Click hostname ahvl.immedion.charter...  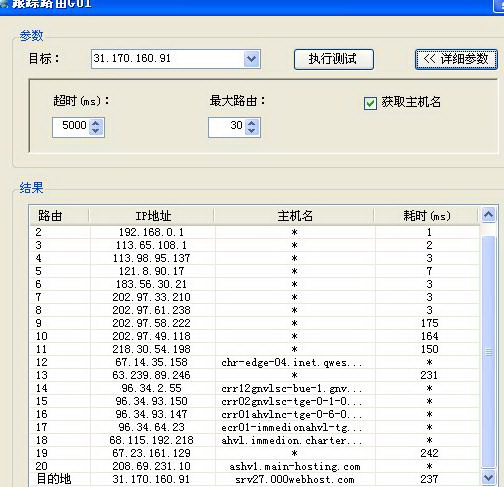pyautogui.click(x=292, y=440)
